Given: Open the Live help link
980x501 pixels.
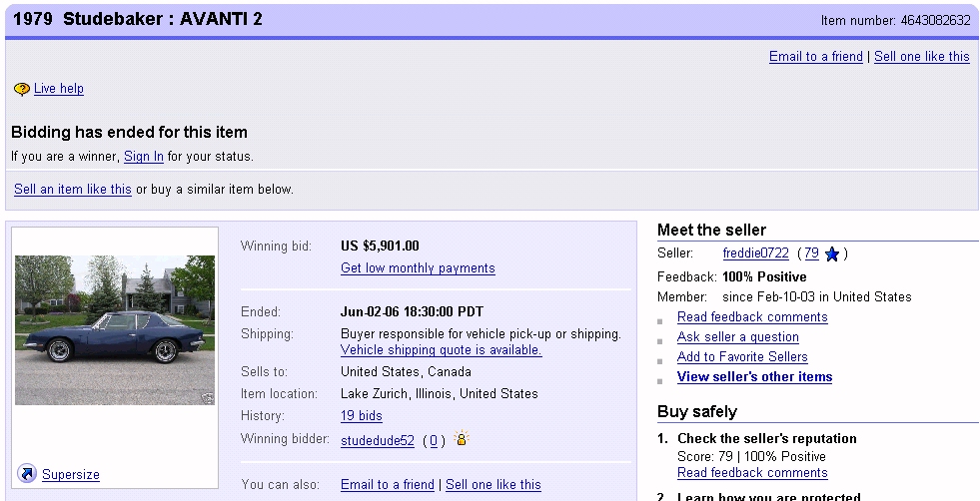Looking at the screenshot, I should click(59, 89).
